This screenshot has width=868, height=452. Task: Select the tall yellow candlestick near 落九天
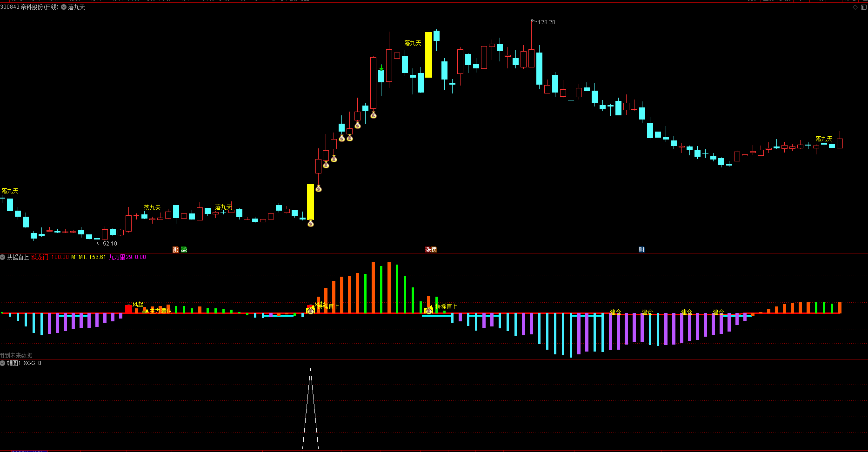click(x=428, y=54)
